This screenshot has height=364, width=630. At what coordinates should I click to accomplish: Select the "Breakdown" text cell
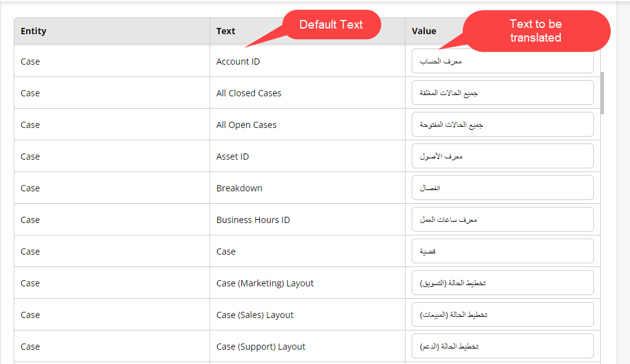(x=239, y=188)
